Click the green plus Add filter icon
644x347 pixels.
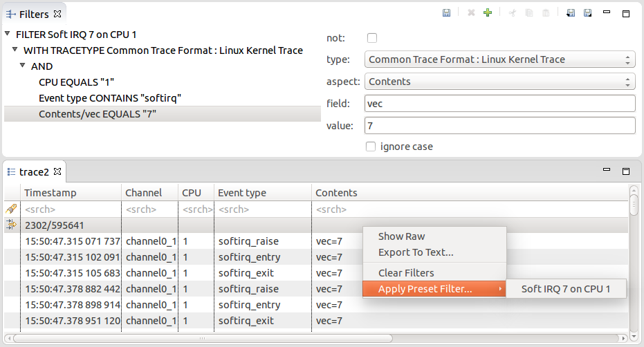[488, 13]
